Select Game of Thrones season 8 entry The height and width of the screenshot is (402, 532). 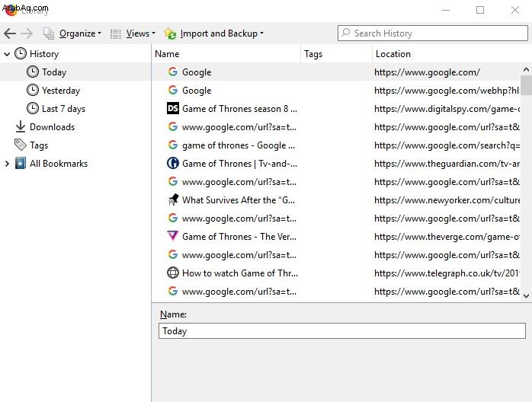335,108
